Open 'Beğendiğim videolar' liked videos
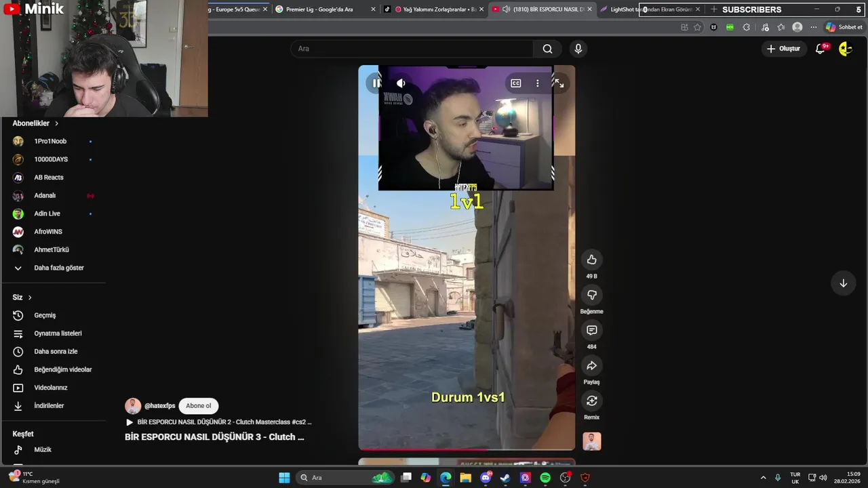Screen dimensions: 868x488 [x=53, y=369]
